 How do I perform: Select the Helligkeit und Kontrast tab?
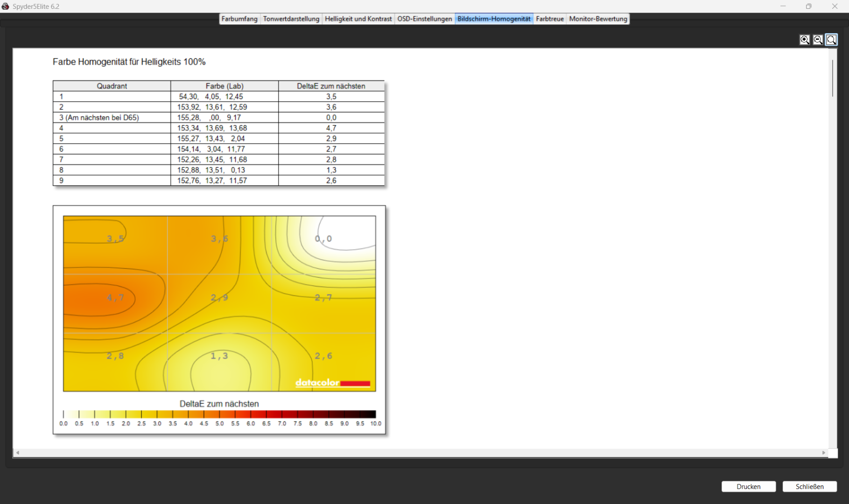click(x=358, y=19)
